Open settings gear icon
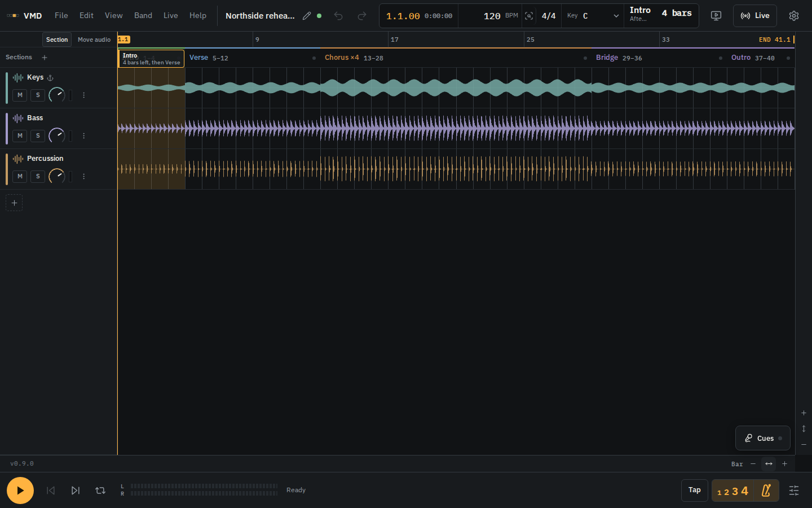Viewport: 812px width, 508px height. (794, 16)
